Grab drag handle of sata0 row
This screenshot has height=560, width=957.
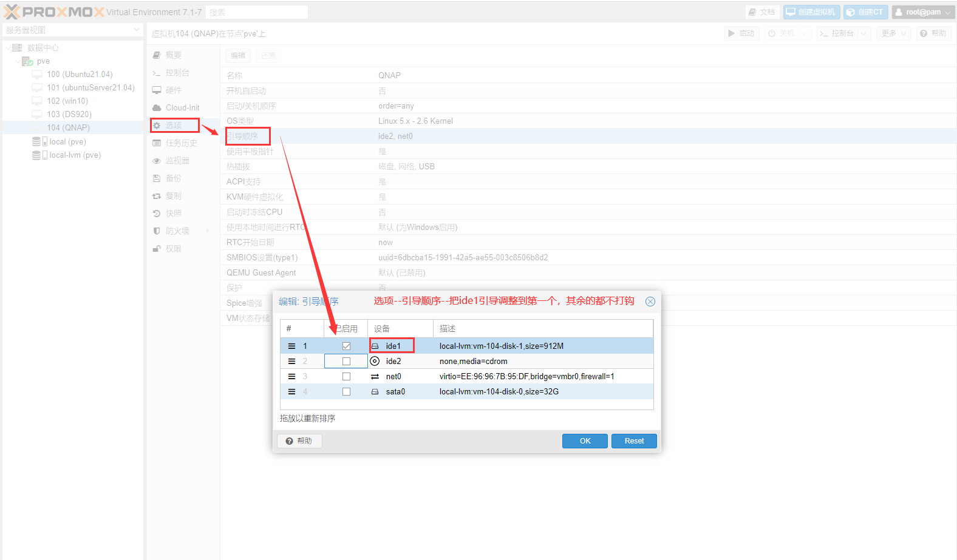click(291, 391)
